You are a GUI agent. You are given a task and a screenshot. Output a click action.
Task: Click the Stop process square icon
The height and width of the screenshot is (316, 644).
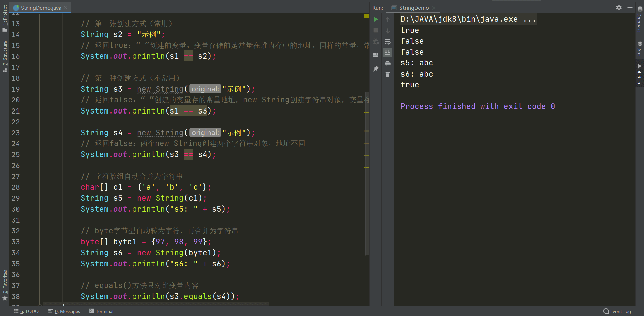coord(376,30)
